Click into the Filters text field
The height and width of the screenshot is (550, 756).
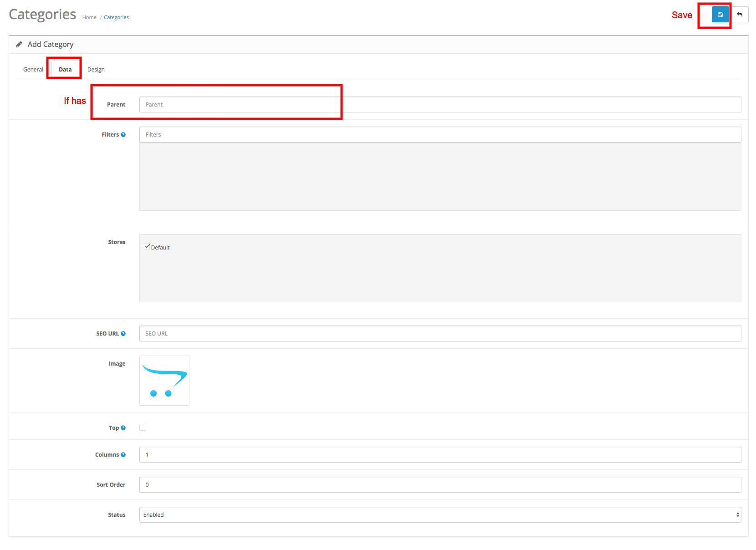pyautogui.click(x=439, y=135)
